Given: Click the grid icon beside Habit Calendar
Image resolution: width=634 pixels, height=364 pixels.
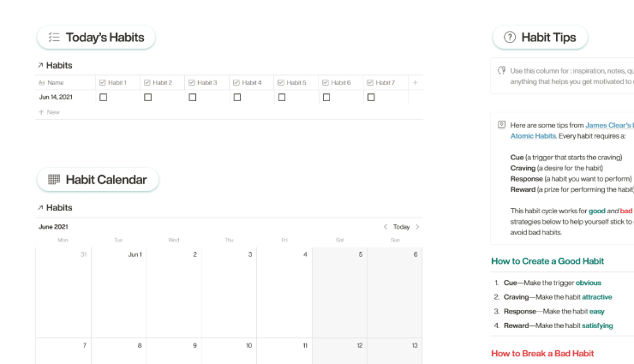Looking at the screenshot, I should coord(54,180).
